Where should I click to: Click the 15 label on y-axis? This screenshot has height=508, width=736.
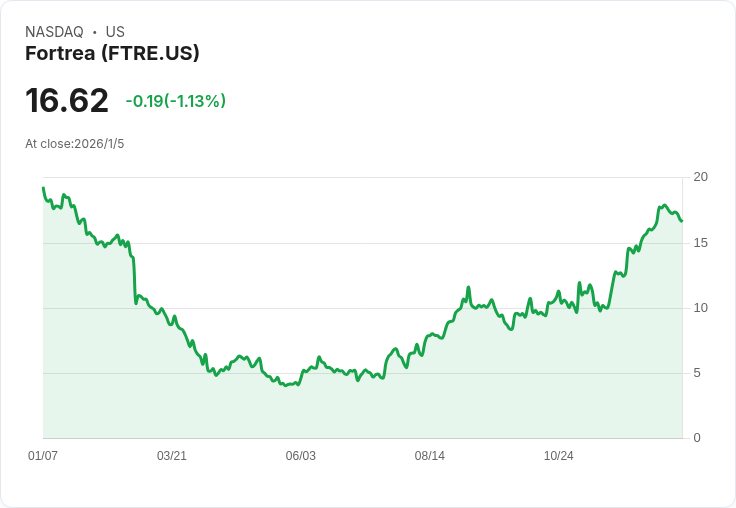[700, 243]
